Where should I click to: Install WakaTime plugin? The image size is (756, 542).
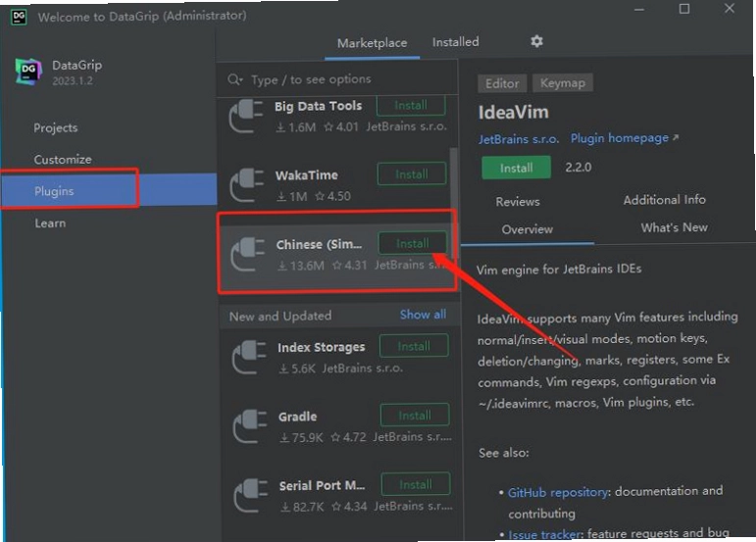[412, 173]
